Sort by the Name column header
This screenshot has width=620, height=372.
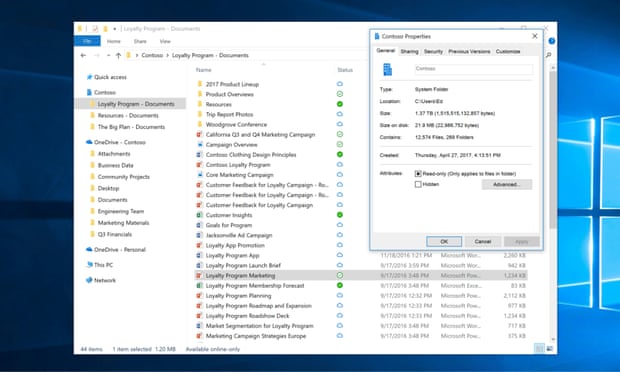204,70
